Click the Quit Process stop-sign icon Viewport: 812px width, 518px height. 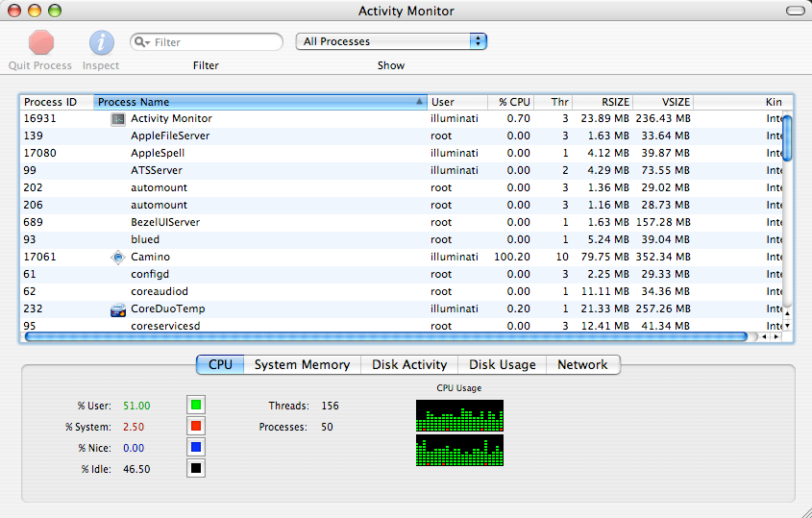point(41,42)
